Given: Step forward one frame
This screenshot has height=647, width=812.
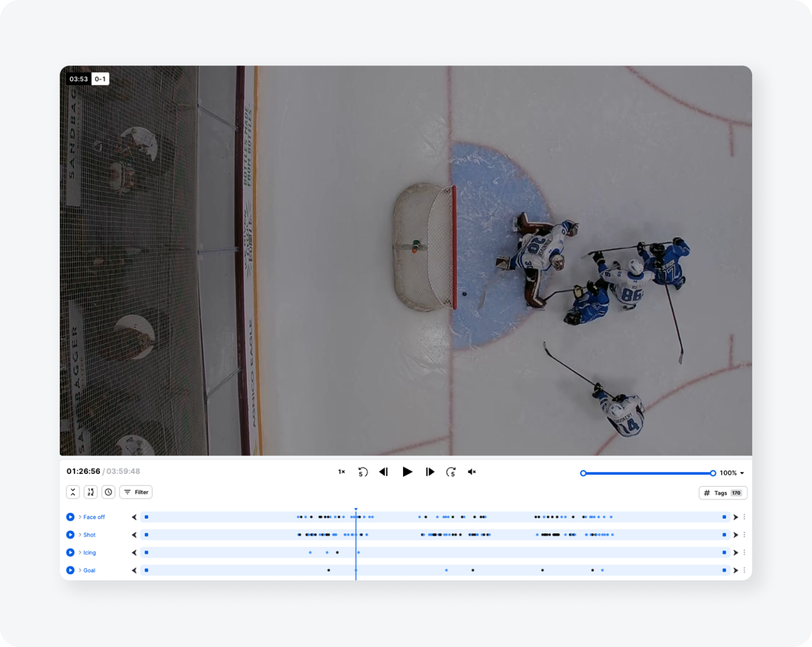Looking at the screenshot, I should pyautogui.click(x=430, y=472).
